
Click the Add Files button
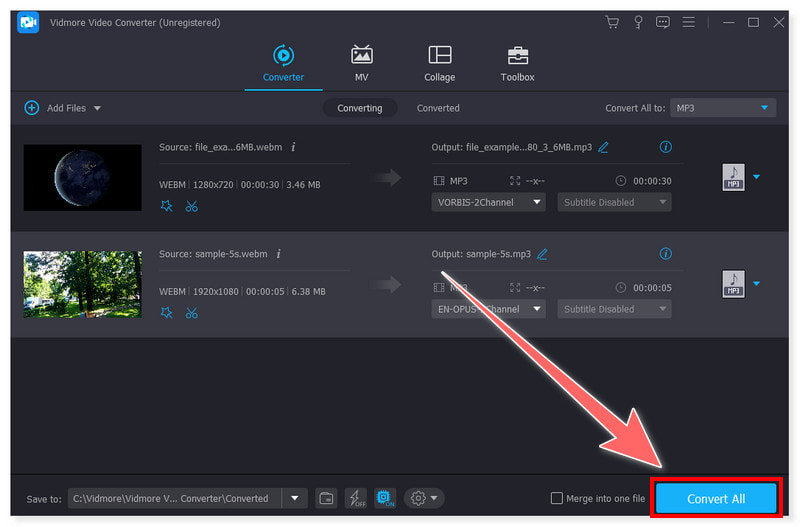(x=62, y=108)
